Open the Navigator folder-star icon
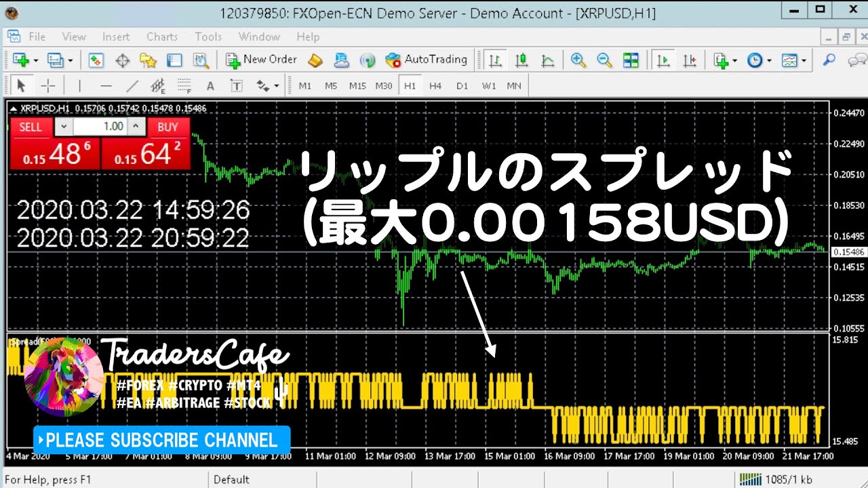 click(148, 60)
